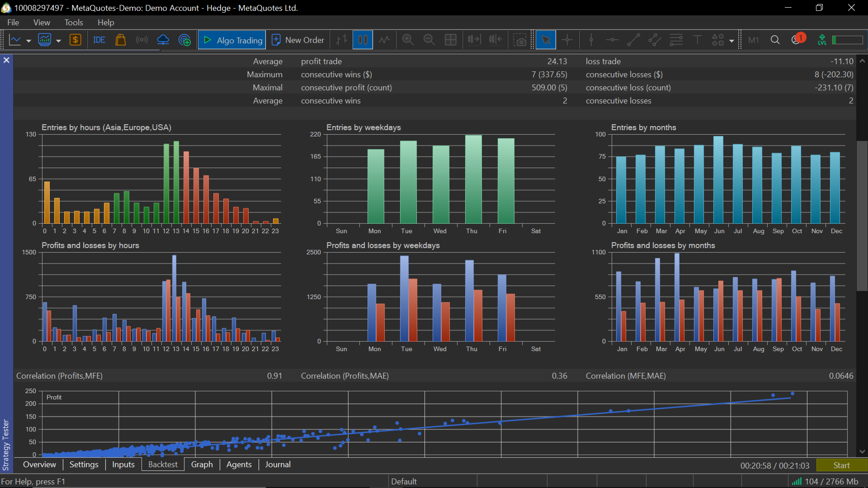Open the IDE MetaEditor icon
868x488 pixels.
(x=99, y=40)
